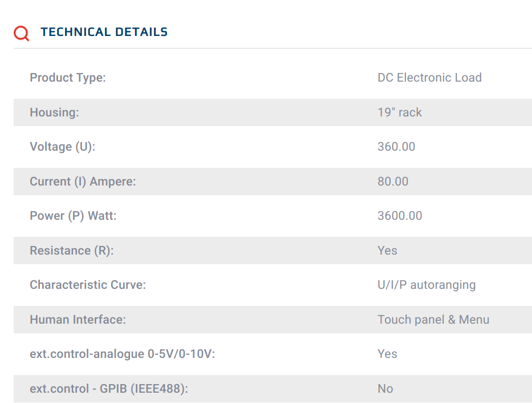Select the Current (I) Ampere label
532x403 pixels.
(x=83, y=182)
